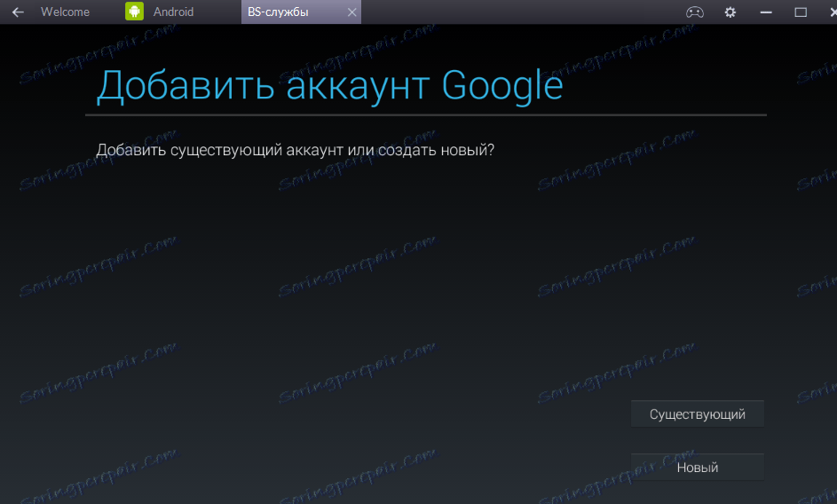Click the heading Добавить аккаунт Google
Screen dimensions: 837x504
point(329,85)
